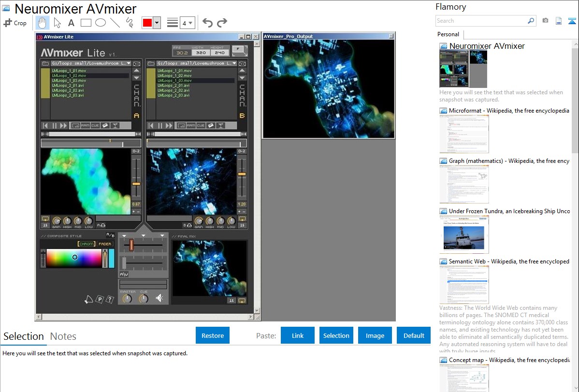
Task: Open Microformat Wikipedia snapshot thumbnail
Action: [x=464, y=134]
